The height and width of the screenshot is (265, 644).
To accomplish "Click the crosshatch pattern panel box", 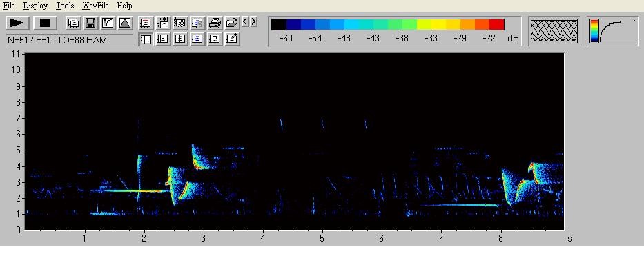I will click(554, 31).
